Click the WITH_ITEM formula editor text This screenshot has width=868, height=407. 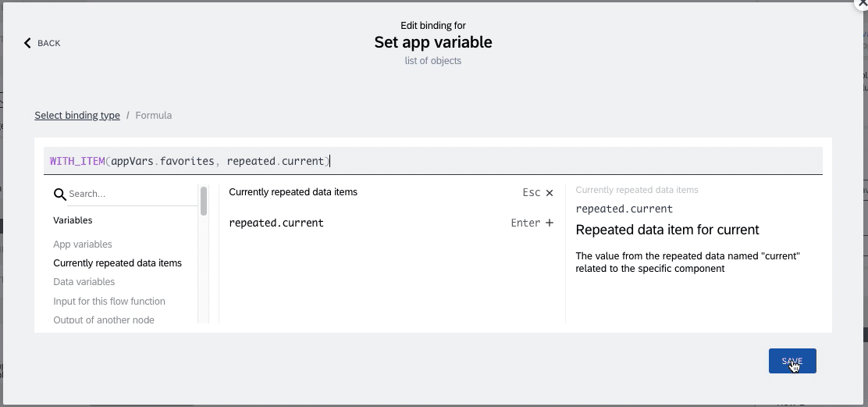(190, 161)
